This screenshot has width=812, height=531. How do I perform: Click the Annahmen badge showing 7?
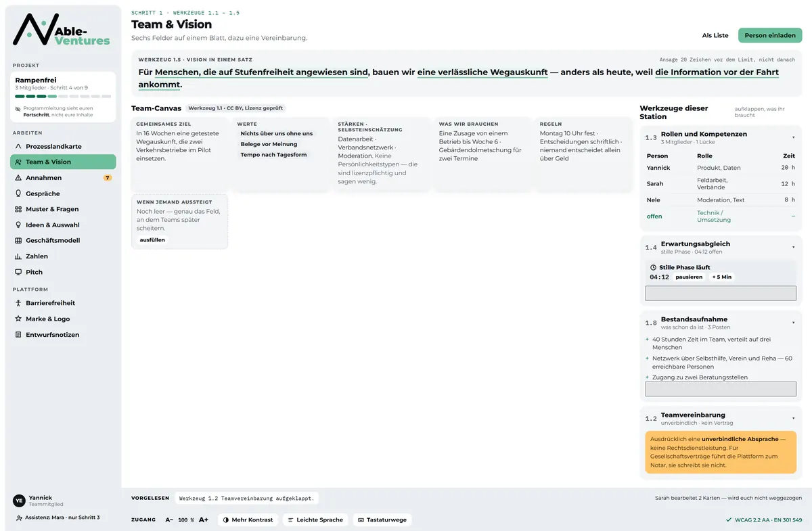coord(107,178)
